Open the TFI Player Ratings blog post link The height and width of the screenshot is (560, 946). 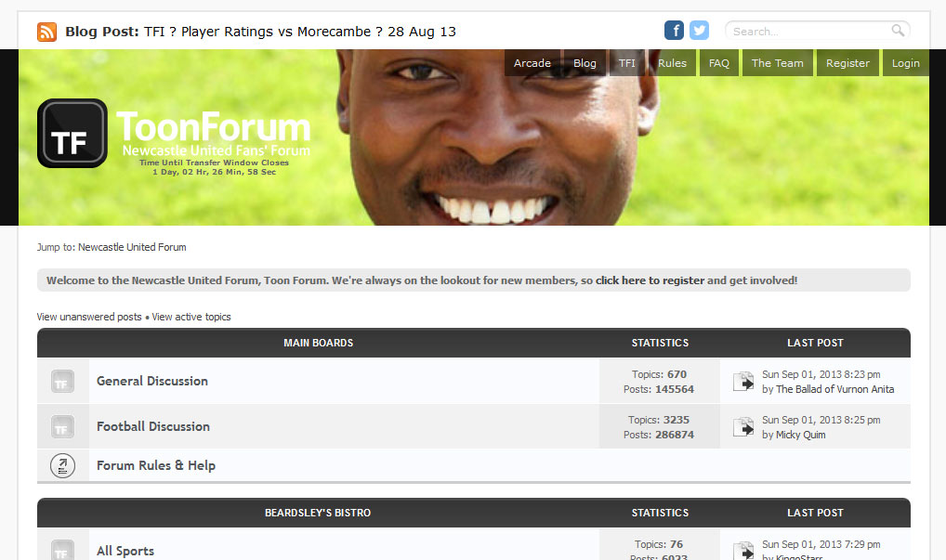tap(300, 32)
